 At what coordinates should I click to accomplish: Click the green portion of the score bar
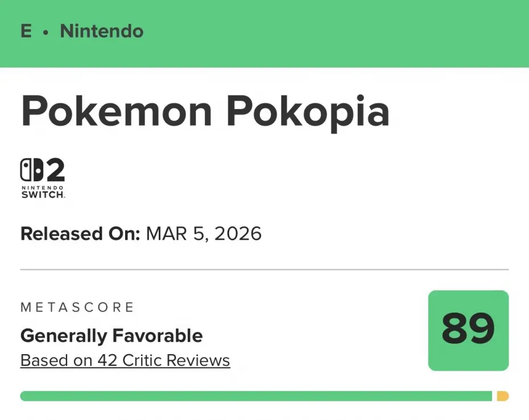[x=256, y=396]
